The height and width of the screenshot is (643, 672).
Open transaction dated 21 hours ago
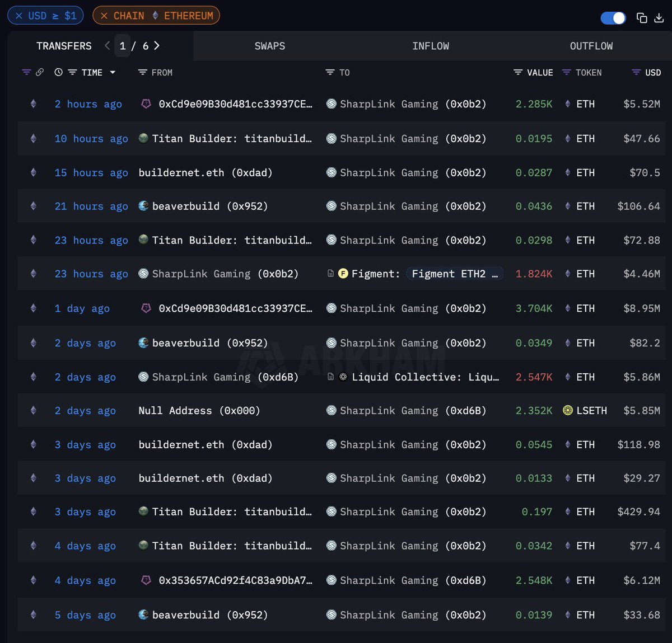pos(91,206)
